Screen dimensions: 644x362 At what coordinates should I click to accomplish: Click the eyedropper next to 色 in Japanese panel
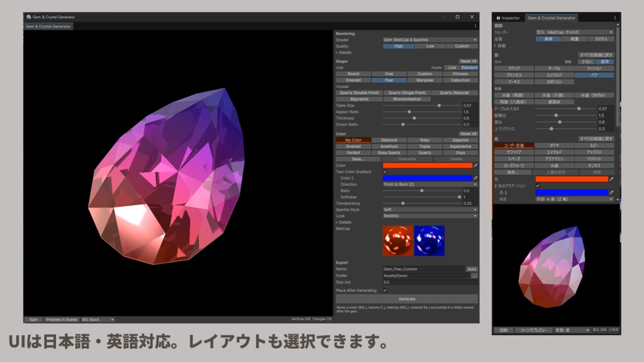pos(611,179)
